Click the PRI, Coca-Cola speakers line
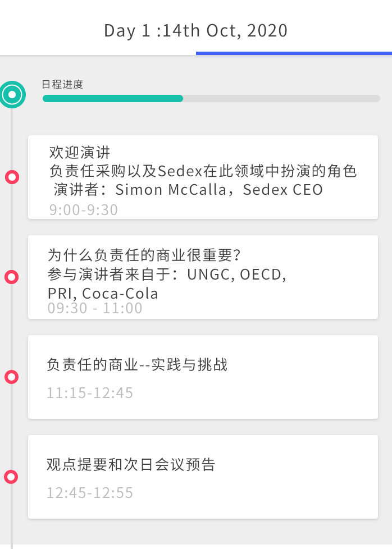The width and height of the screenshot is (392, 549). [x=103, y=294]
